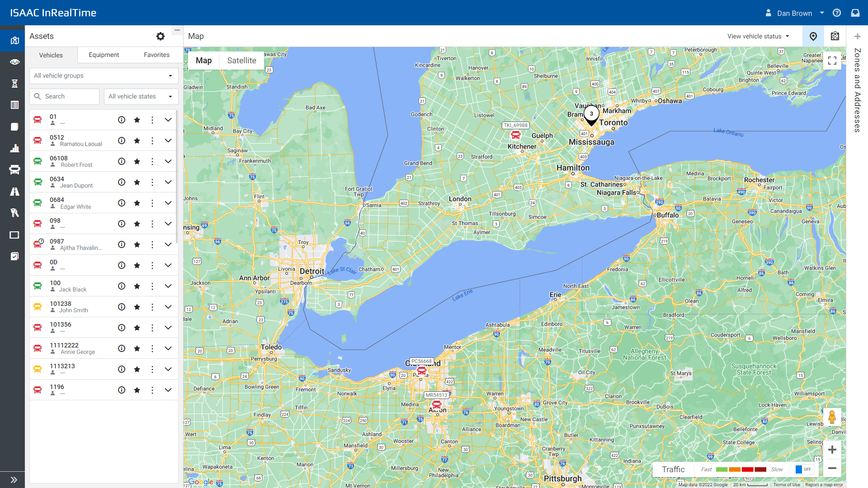Switch to the Favorites tab
Viewport: 868px width, 488px height.
pyautogui.click(x=156, y=55)
